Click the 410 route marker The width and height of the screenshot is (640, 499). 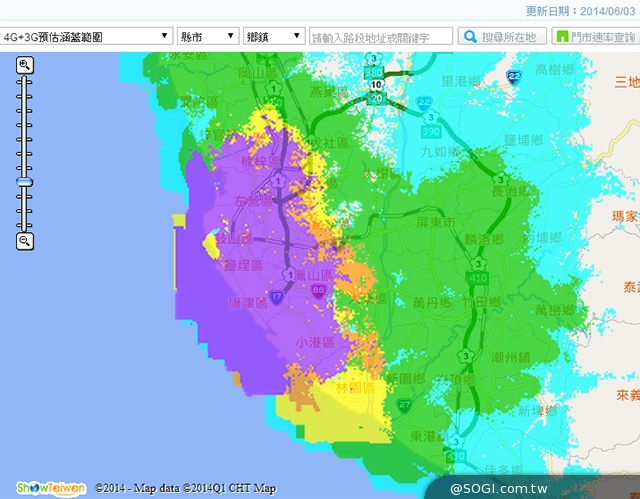(477, 278)
